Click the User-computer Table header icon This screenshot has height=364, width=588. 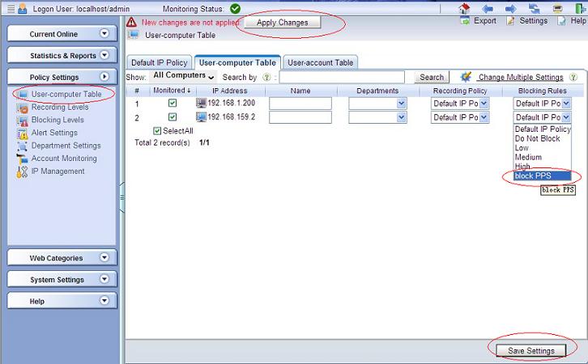coord(133,35)
